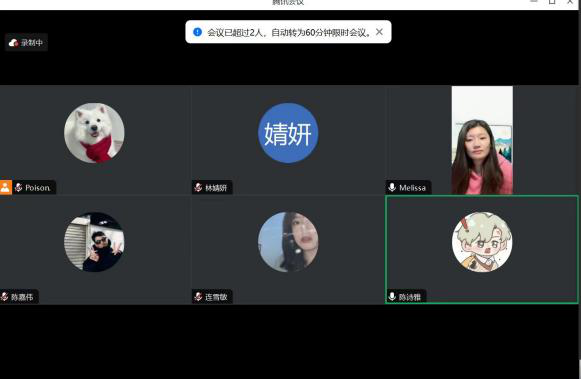Click 林婧妍's muted microphone icon

click(198, 187)
